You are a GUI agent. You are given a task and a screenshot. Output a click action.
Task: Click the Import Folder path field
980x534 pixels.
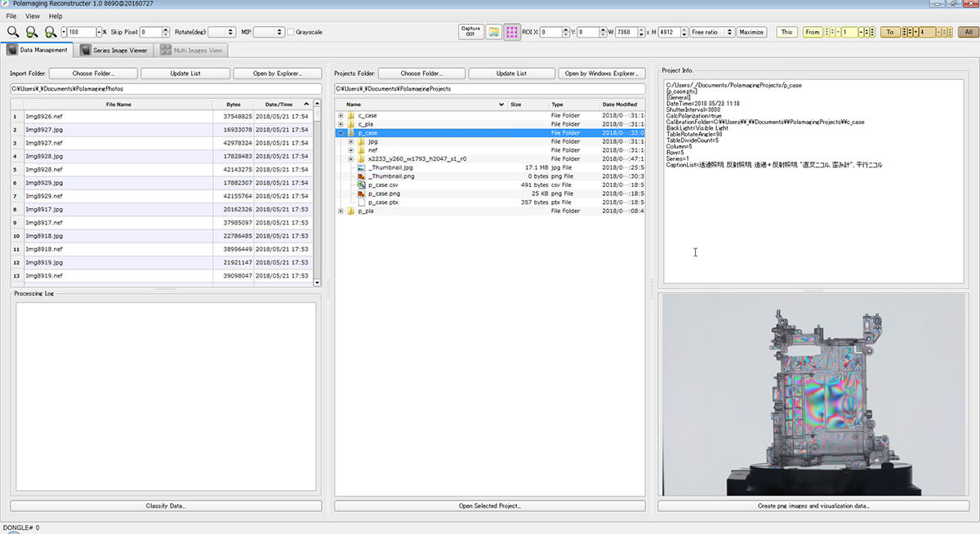[x=166, y=88]
